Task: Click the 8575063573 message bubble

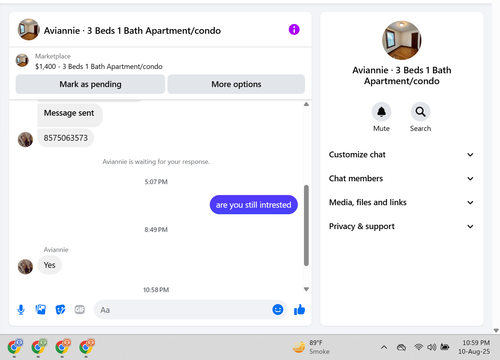Action: click(x=66, y=138)
